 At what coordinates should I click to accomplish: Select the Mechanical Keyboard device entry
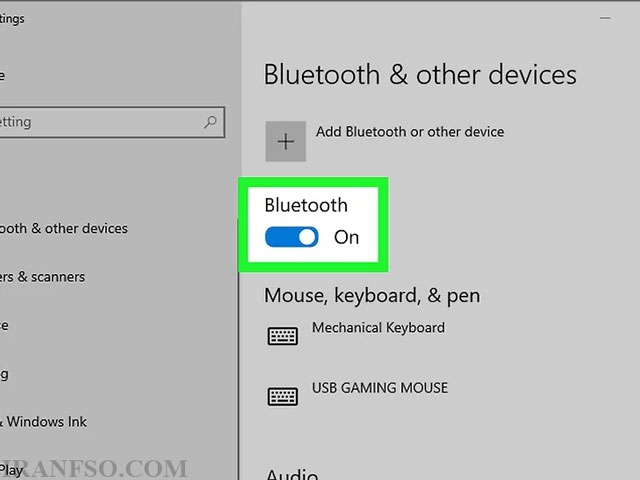click(378, 328)
